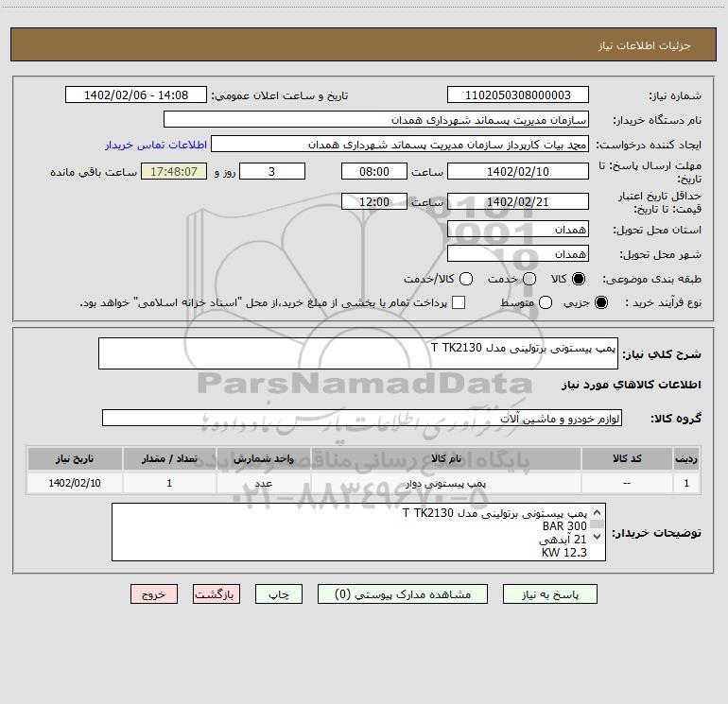This screenshot has height=704, width=728.
Task: Select the خدمت radio button
Action: coord(529,279)
